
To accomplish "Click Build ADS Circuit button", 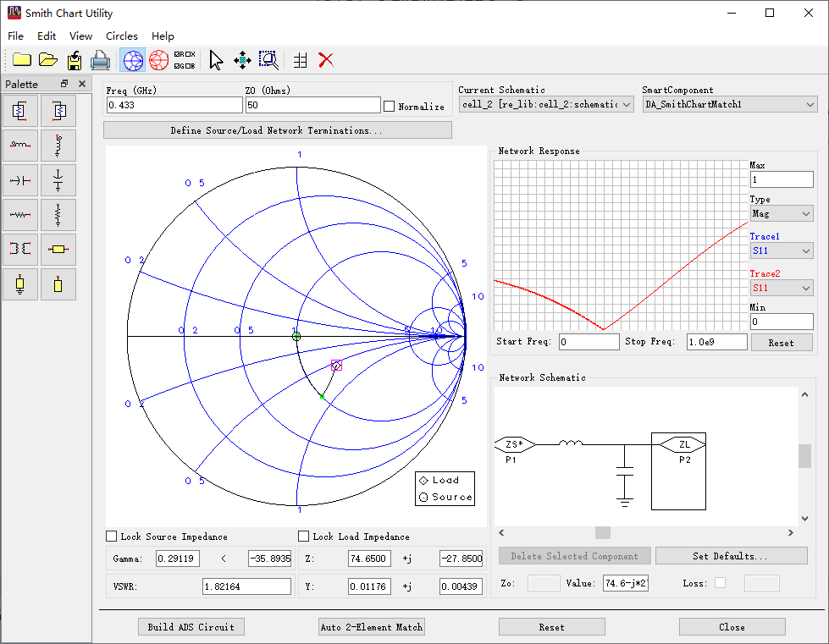I will (191, 627).
